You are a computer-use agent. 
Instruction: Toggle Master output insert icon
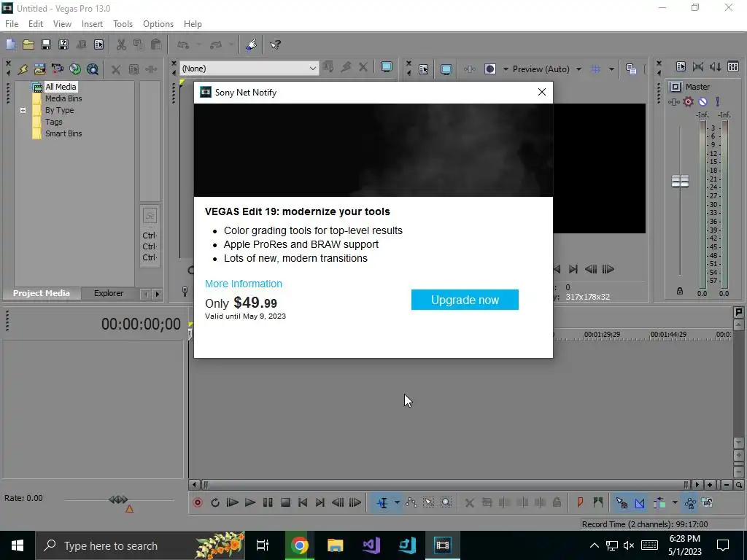(673, 101)
